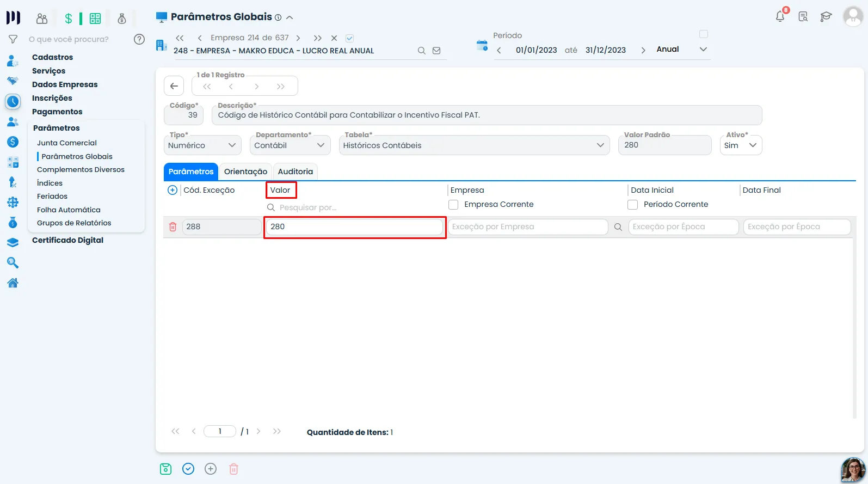Open the Ativo Sim dropdown
Screen dimensions: 868x484
(x=741, y=145)
